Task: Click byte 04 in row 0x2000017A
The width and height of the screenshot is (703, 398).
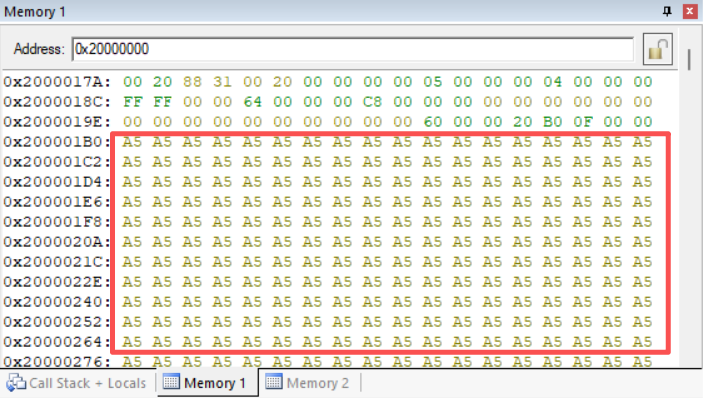Action: coord(553,82)
